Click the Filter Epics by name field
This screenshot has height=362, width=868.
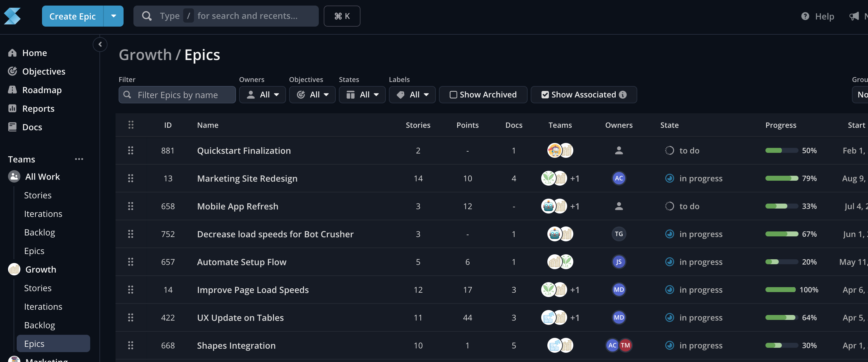point(177,94)
